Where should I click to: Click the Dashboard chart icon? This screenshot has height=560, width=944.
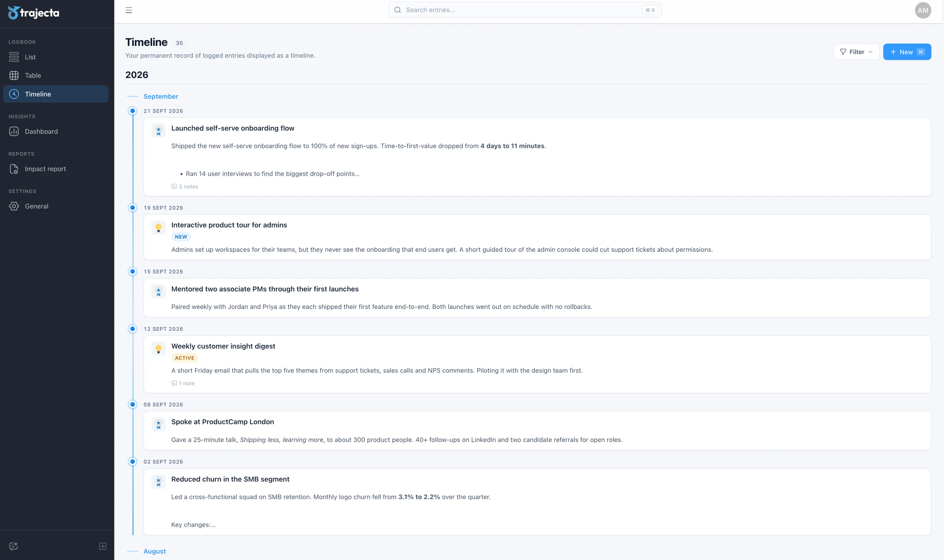click(14, 131)
